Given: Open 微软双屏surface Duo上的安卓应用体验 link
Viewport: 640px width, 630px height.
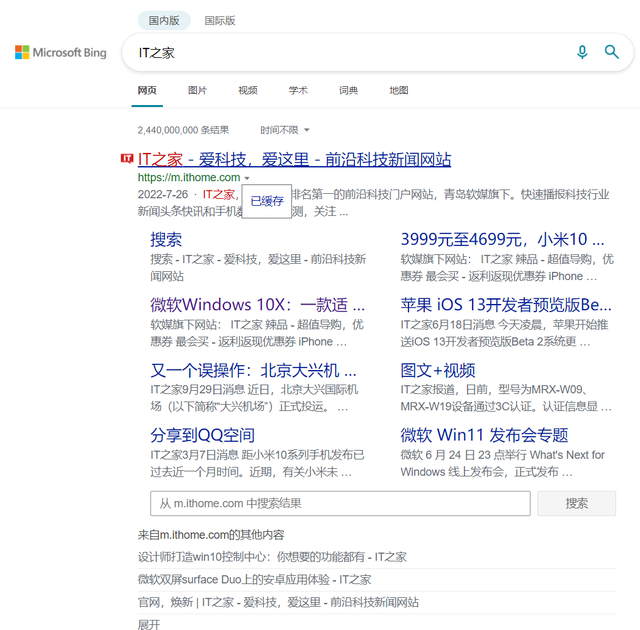Looking at the screenshot, I should coord(254,579).
